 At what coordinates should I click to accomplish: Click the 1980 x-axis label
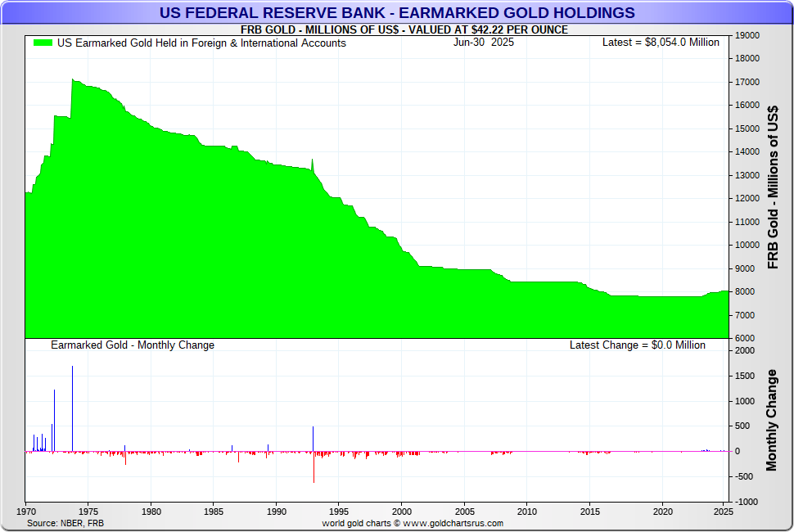(151, 512)
